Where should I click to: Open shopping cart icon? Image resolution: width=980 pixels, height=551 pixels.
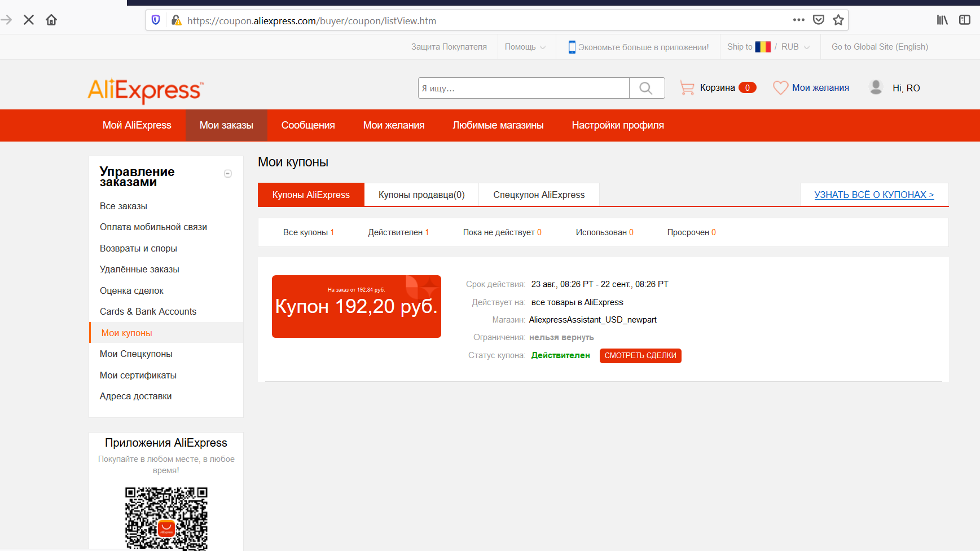687,88
